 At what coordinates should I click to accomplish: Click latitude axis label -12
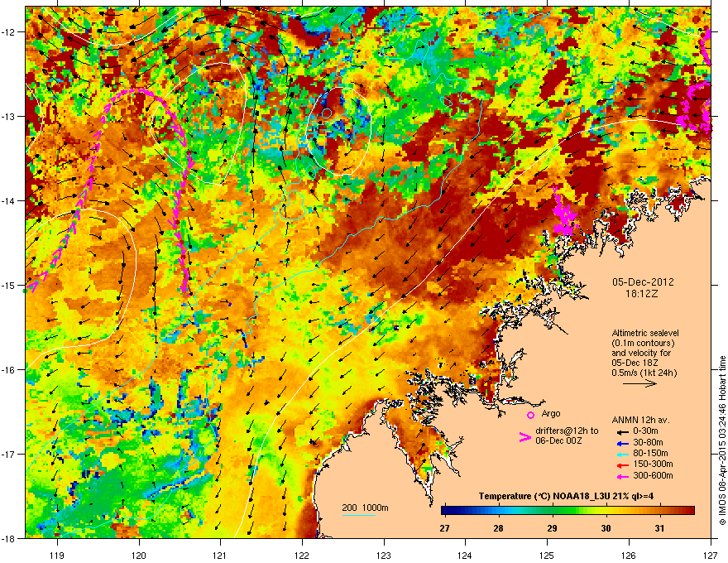coord(9,32)
